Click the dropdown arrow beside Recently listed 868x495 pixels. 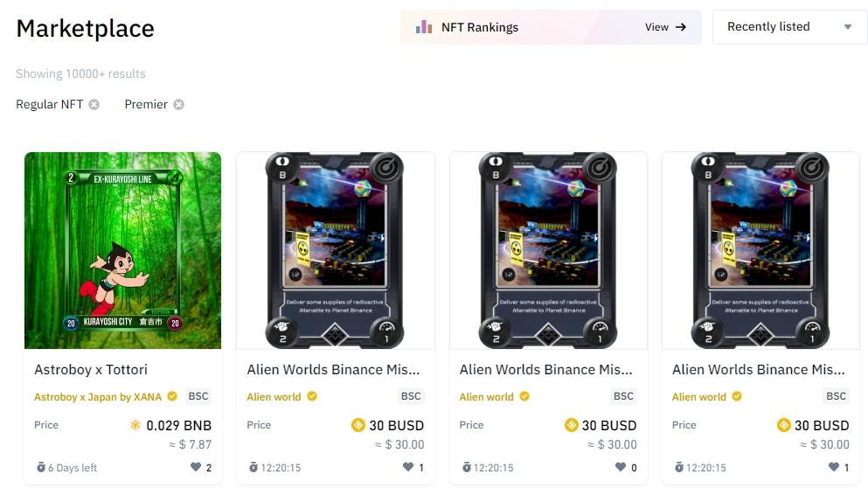848,27
